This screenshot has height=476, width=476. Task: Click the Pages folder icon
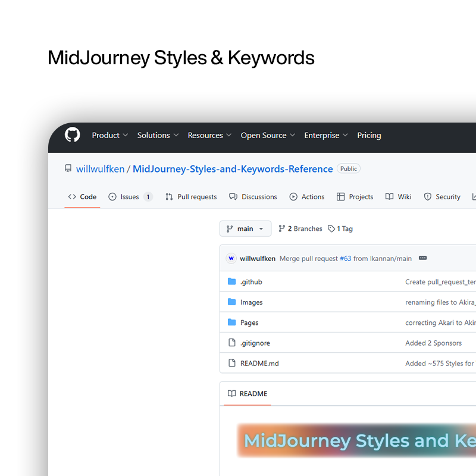pos(231,322)
